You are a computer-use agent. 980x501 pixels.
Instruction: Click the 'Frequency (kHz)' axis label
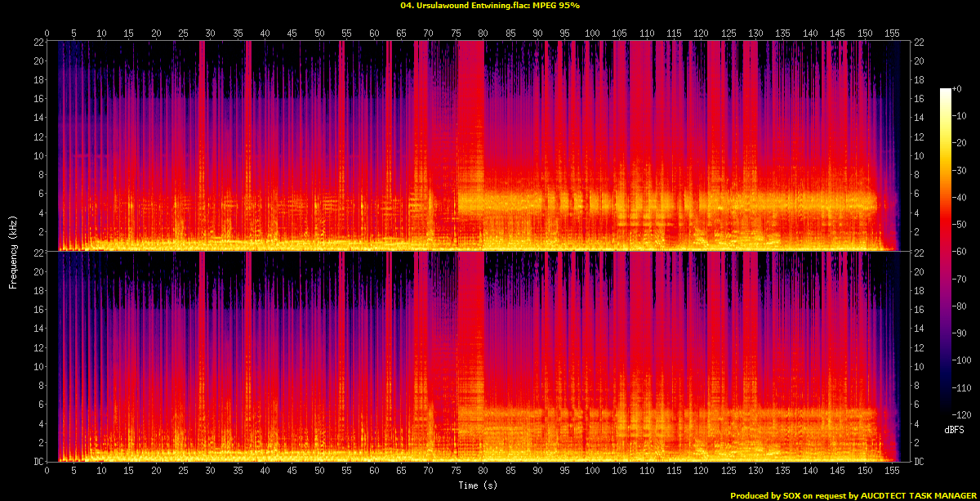click(x=13, y=252)
